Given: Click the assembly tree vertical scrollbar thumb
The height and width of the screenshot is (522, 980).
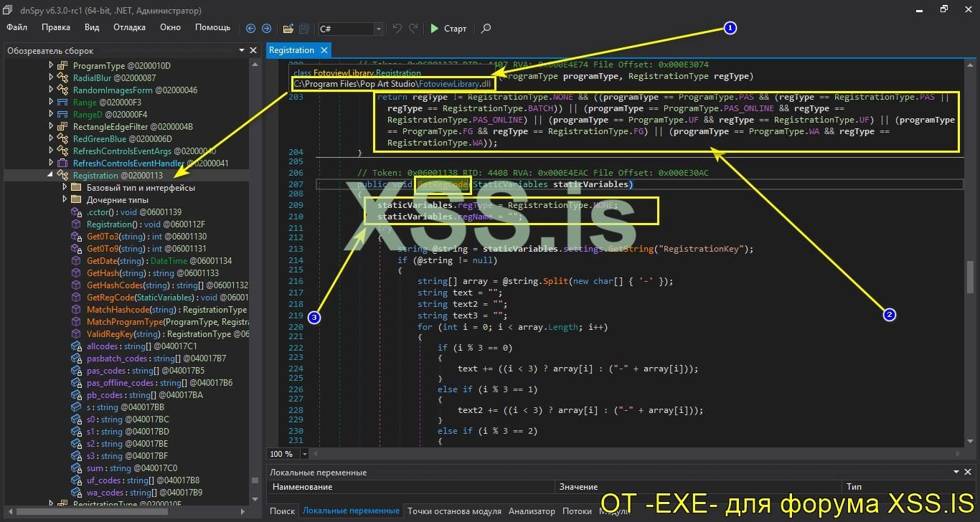Looking at the screenshot, I should coord(254,480).
